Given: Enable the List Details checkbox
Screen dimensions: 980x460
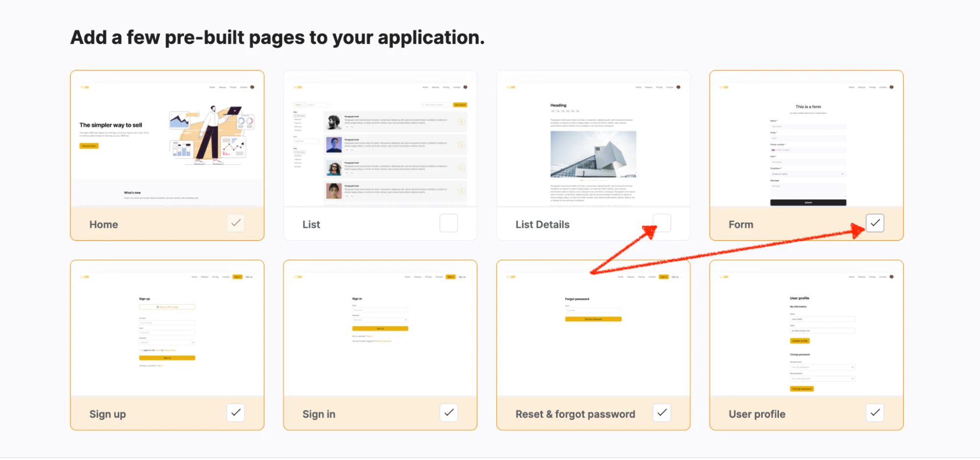Looking at the screenshot, I should click(x=662, y=223).
